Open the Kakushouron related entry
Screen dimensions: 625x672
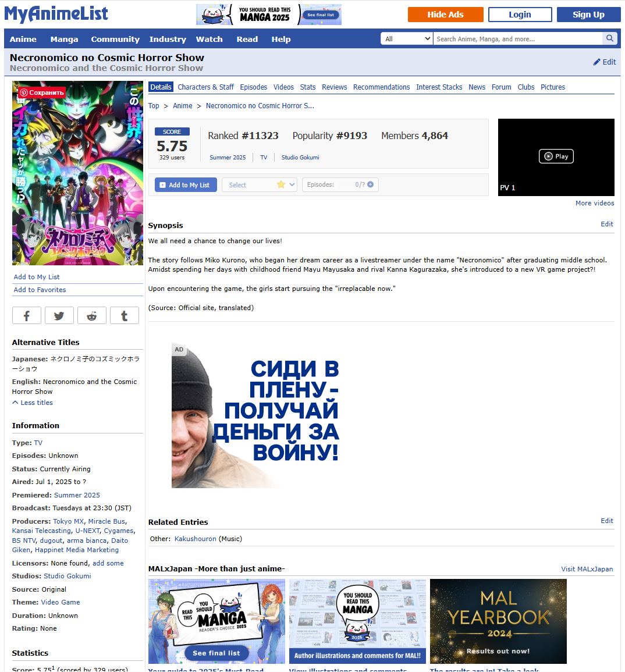coord(196,539)
